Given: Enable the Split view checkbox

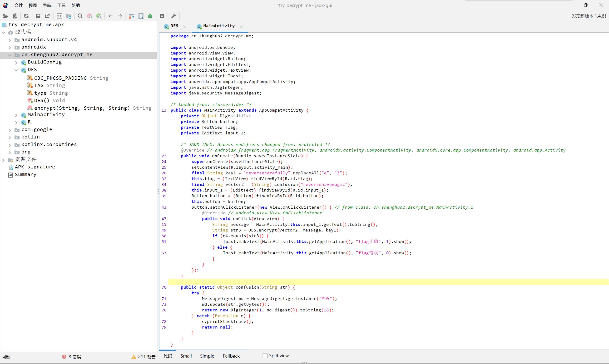Looking at the screenshot, I should 265,356.
